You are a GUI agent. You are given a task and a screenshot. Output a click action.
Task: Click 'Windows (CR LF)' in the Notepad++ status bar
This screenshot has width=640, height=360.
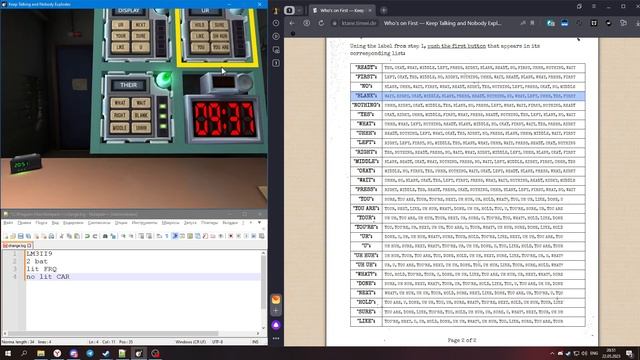pyautogui.click(x=191, y=342)
